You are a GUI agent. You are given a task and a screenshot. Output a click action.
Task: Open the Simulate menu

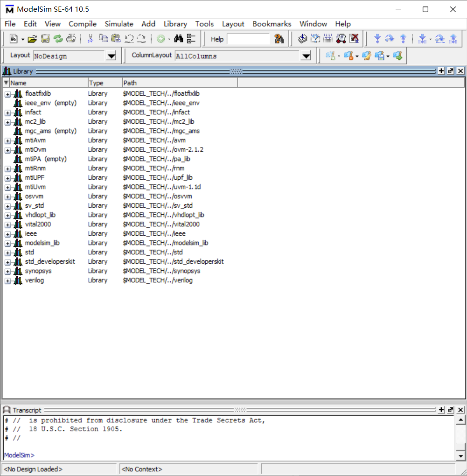119,24
